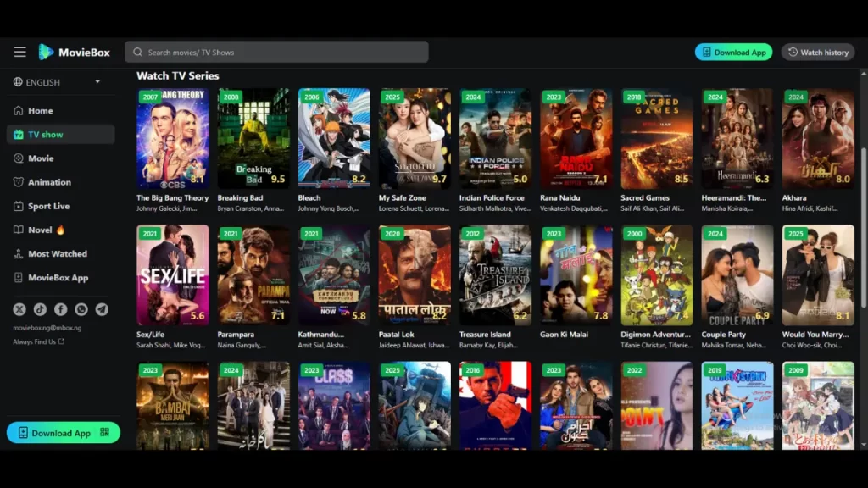Open the Akhara poster
The image size is (868, 488).
tap(818, 138)
